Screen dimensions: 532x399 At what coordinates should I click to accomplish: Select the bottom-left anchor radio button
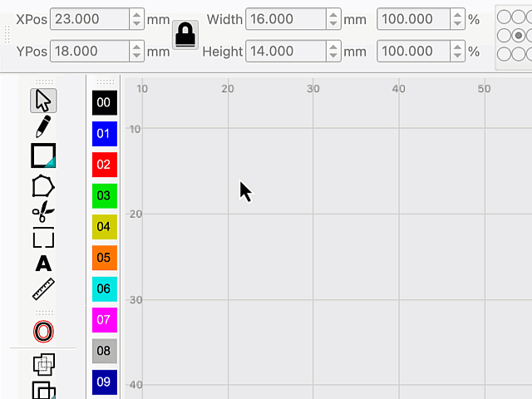coord(504,54)
